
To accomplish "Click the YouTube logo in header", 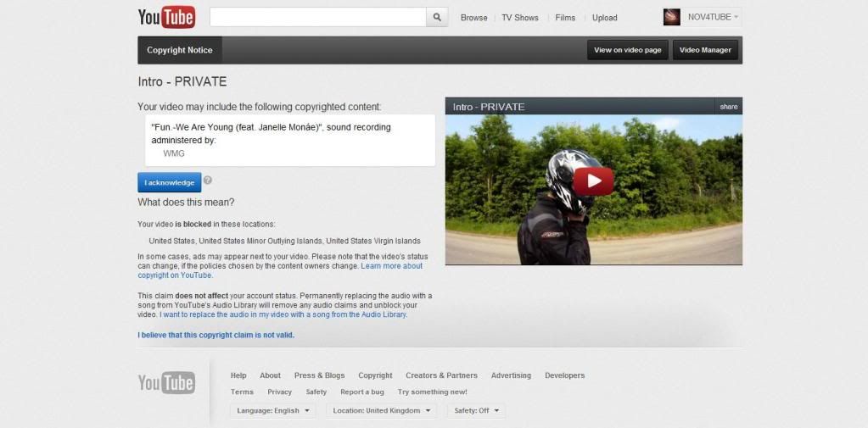I will pyautogui.click(x=166, y=17).
